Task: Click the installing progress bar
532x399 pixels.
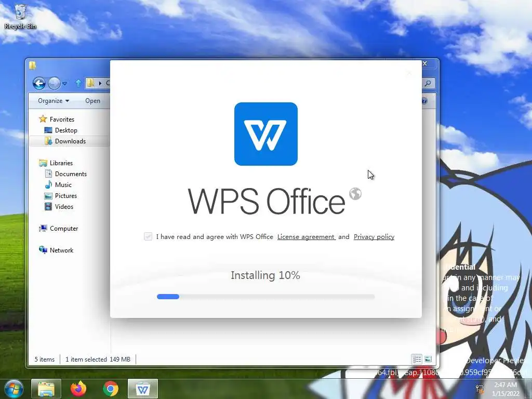Action: pyautogui.click(x=265, y=297)
